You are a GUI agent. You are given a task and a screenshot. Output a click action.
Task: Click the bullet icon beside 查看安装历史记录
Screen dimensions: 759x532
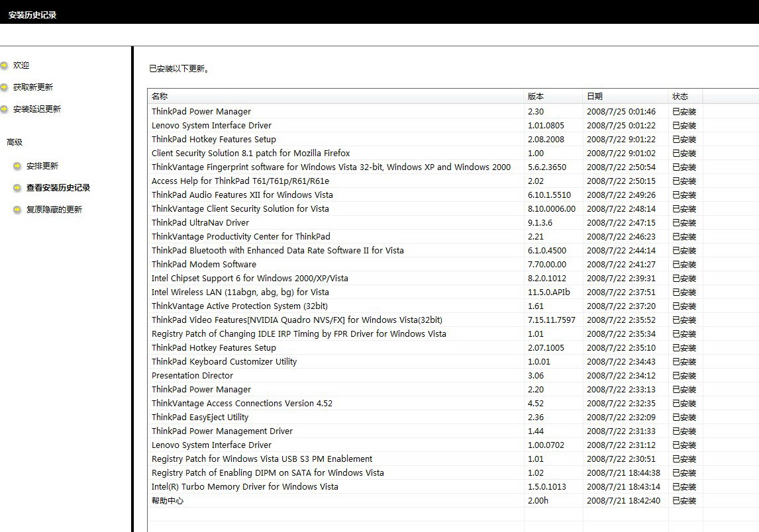click(17, 188)
